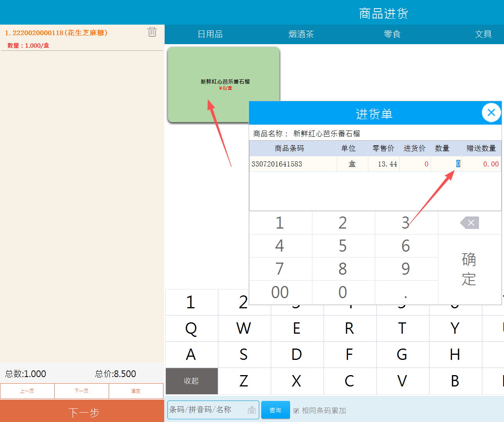
Task: Go to 下一页 next page
Action: pyautogui.click(x=81, y=391)
